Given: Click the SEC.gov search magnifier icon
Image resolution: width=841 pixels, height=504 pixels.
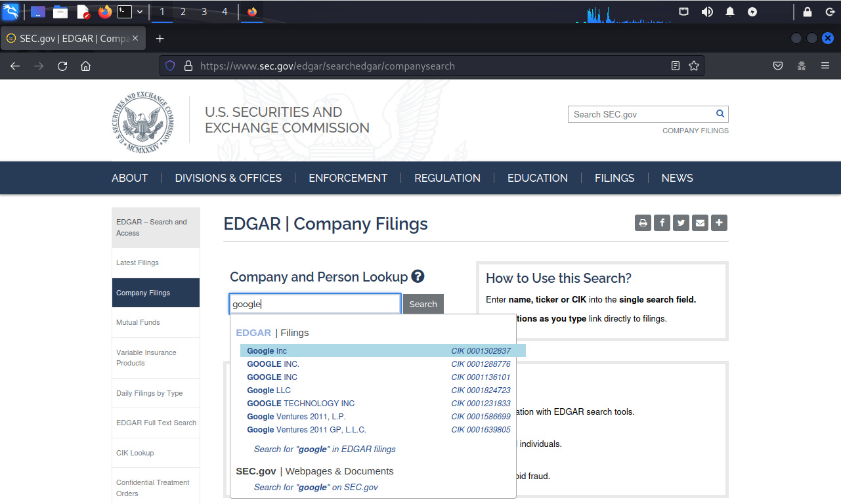Looking at the screenshot, I should 720,114.
